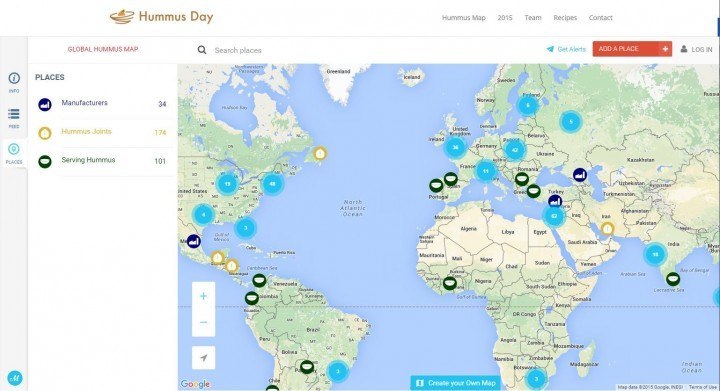Click the locate-me arrow map button
Screen dimensions: 720x391
[203, 357]
